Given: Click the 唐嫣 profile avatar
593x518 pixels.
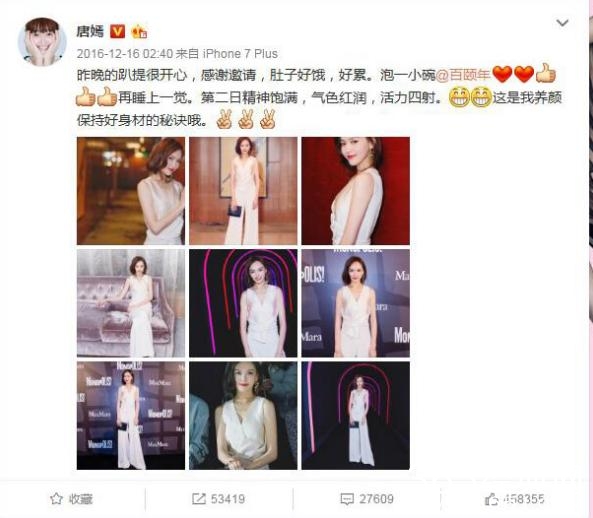Looking at the screenshot, I should [42, 42].
